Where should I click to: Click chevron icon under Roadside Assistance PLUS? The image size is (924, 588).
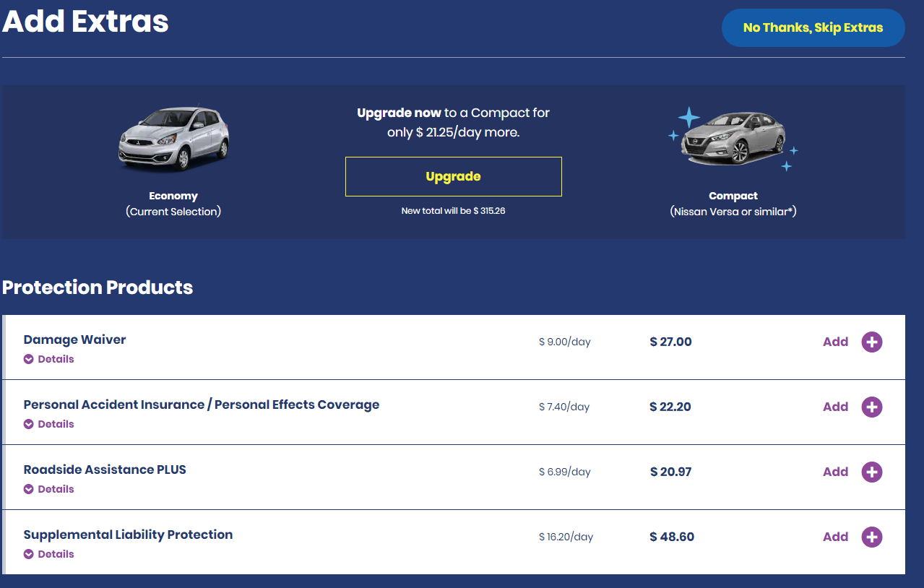[29, 489]
